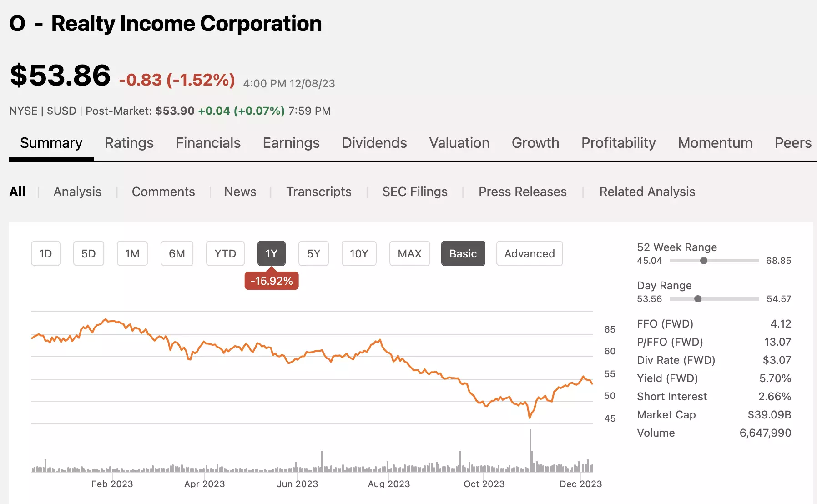The height and width of the screenshot is (504, 817).
Task: Filter by Analysis
Action: click(x=77, y=192)
